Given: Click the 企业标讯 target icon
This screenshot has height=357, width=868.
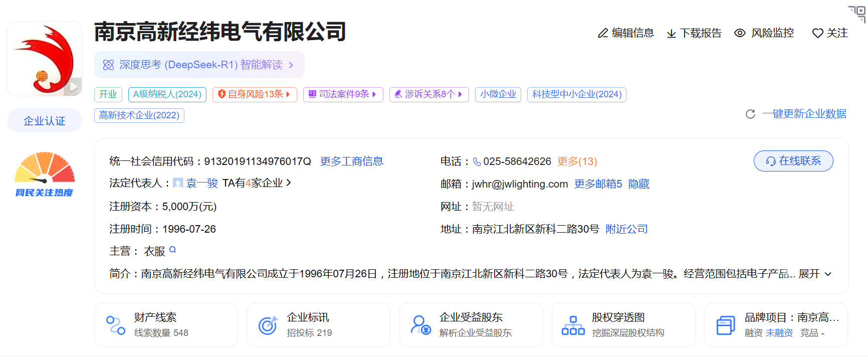Looking at the screenshot, I should pyautogui.click(x=268, y=325).
